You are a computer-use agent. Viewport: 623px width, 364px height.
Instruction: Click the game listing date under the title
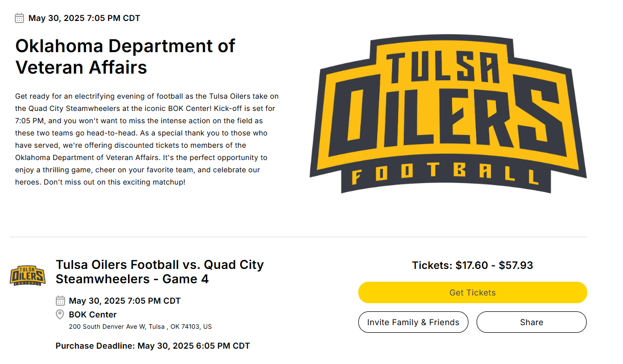[x=124, y=301]
